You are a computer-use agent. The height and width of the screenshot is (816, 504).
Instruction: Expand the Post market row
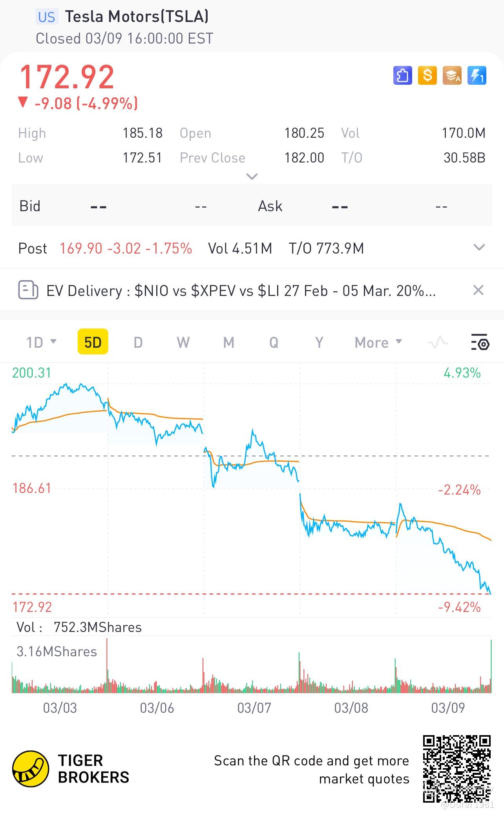click(x=479, y=248)
